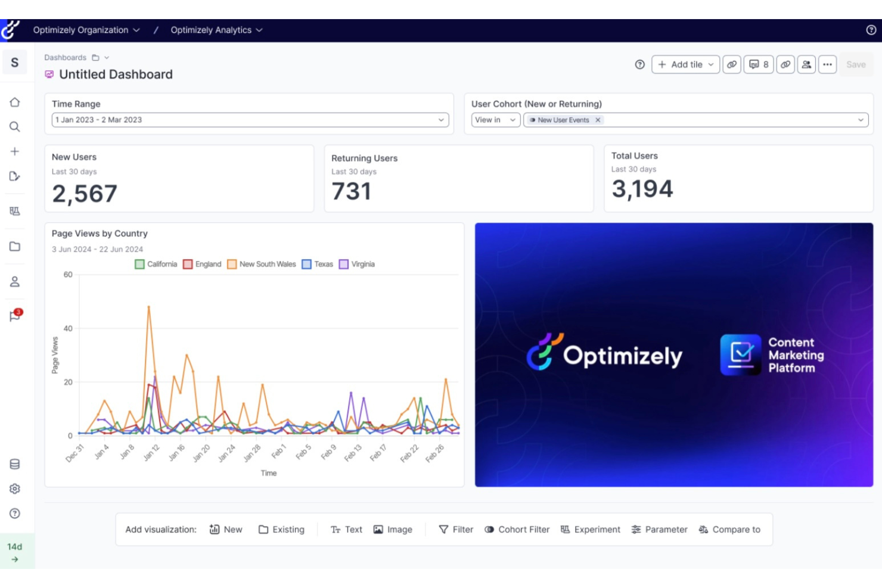Viewport: 882px width, 588px height.
Task: Open the Experiments icon in the sidebar
Action: tap(15, 211)
